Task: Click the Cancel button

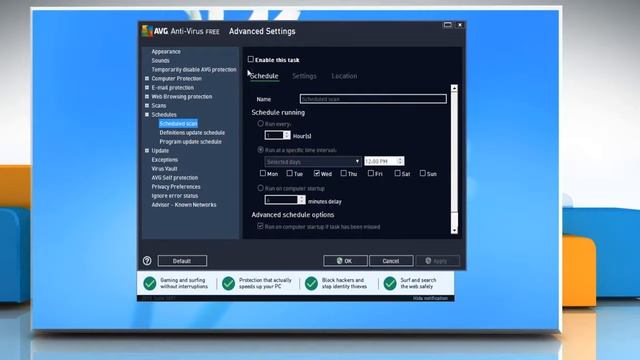Action: tap(391, 261)
